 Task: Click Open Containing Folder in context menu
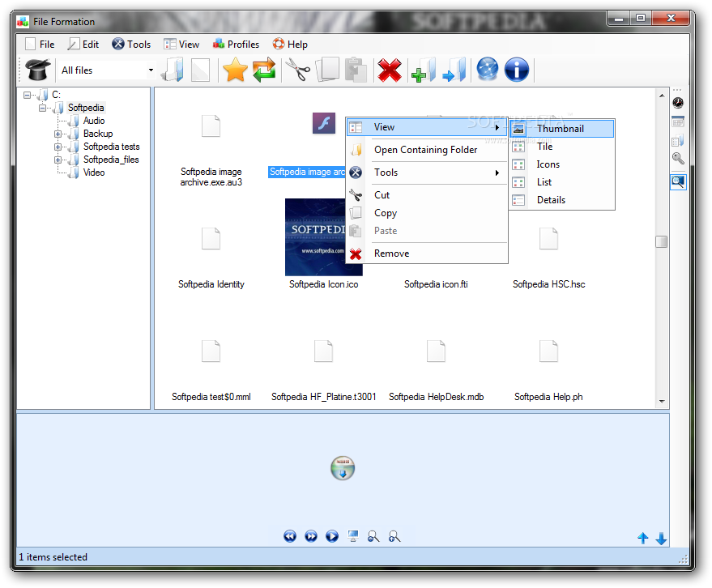(x=427, y=150)
